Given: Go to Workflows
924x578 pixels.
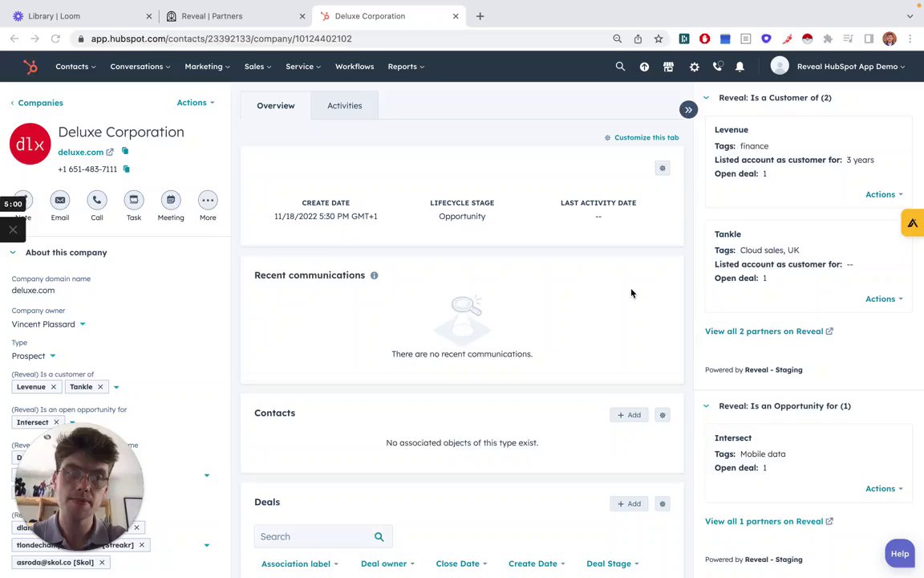Looking at the screenshot, I should click(355, 67).
